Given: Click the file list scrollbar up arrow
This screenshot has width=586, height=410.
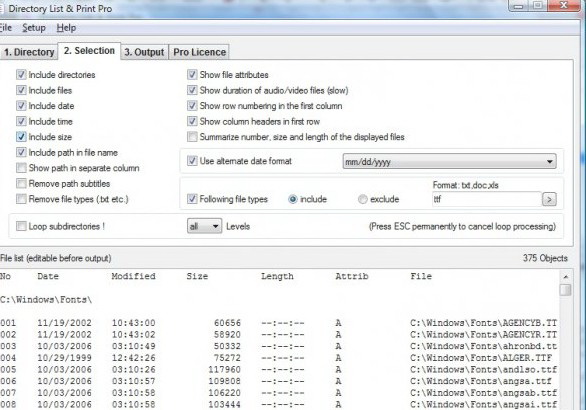Looking at the screenshot, I should [x=566, y=277].
